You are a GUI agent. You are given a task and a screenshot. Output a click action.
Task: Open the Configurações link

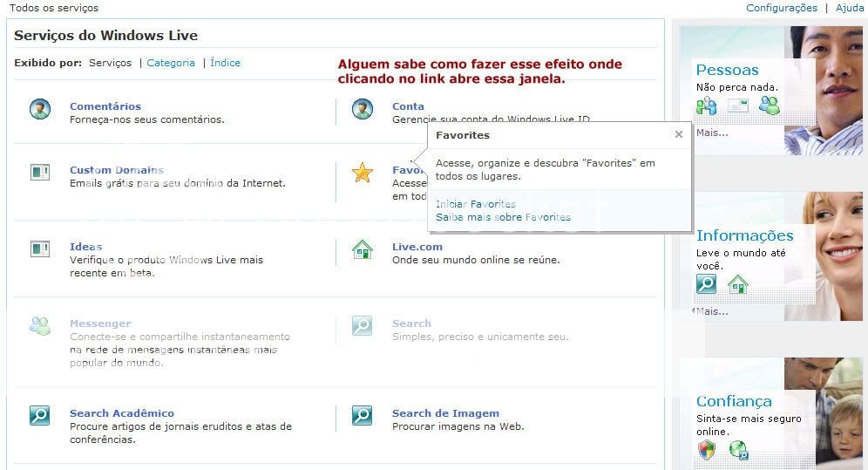(x=782, y=8)
